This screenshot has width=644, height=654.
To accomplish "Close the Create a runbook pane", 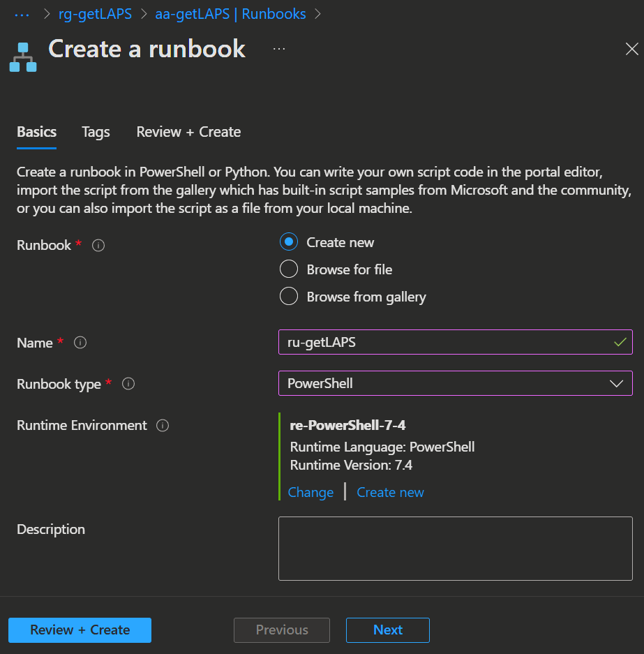I will tap(631, 49).
